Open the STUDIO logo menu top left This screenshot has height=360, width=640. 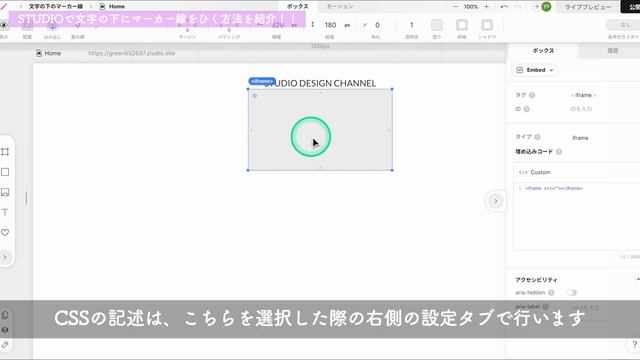(x=4, y=7)
